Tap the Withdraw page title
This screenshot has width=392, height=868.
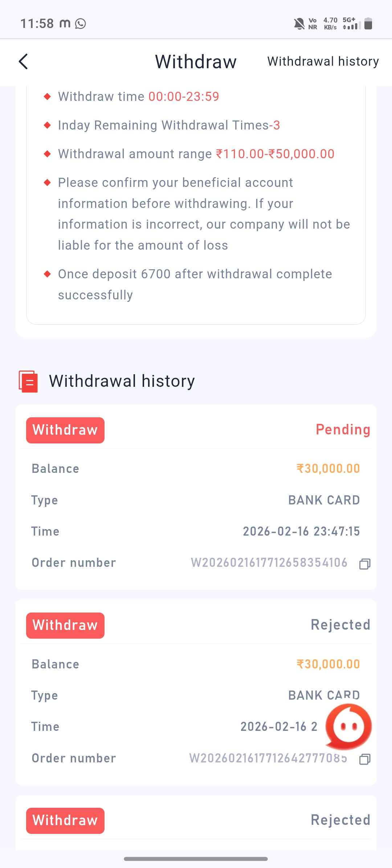(196, 62)
